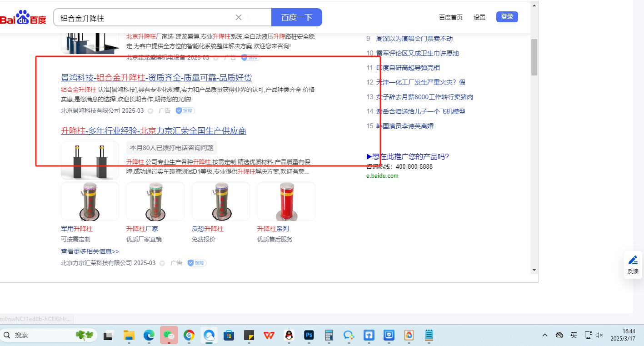644x346 pixels.
Task: Click the 保障 badge under 景鸿科技 result
Action: [x=185, y=110]
